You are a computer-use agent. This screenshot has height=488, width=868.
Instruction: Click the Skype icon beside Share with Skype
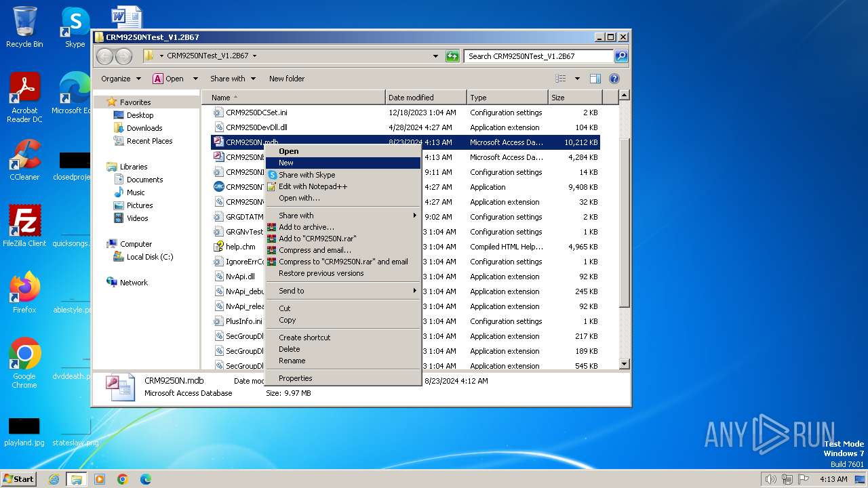(272, 175)
